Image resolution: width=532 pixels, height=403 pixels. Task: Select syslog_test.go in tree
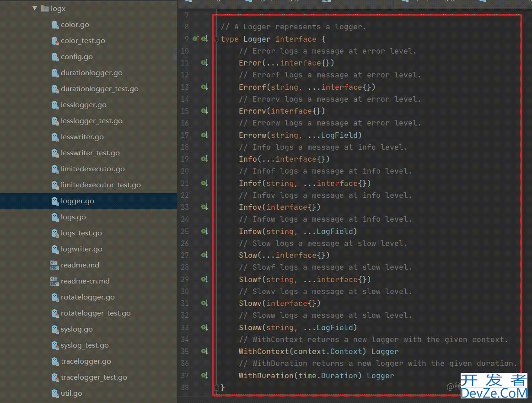pos(85,345)
